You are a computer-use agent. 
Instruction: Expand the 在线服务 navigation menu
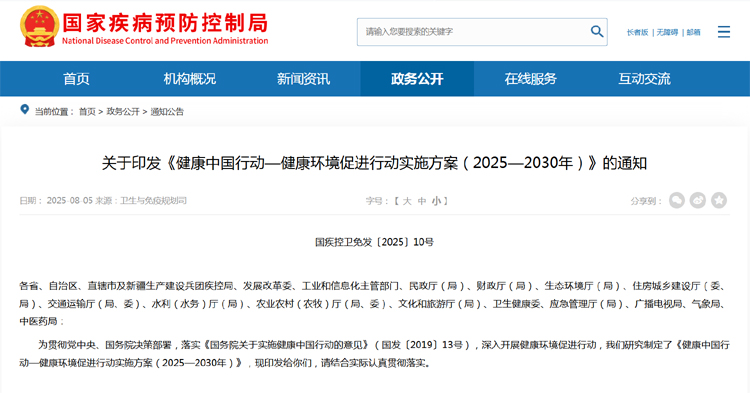pyautogui.click(x=530, y=79)
